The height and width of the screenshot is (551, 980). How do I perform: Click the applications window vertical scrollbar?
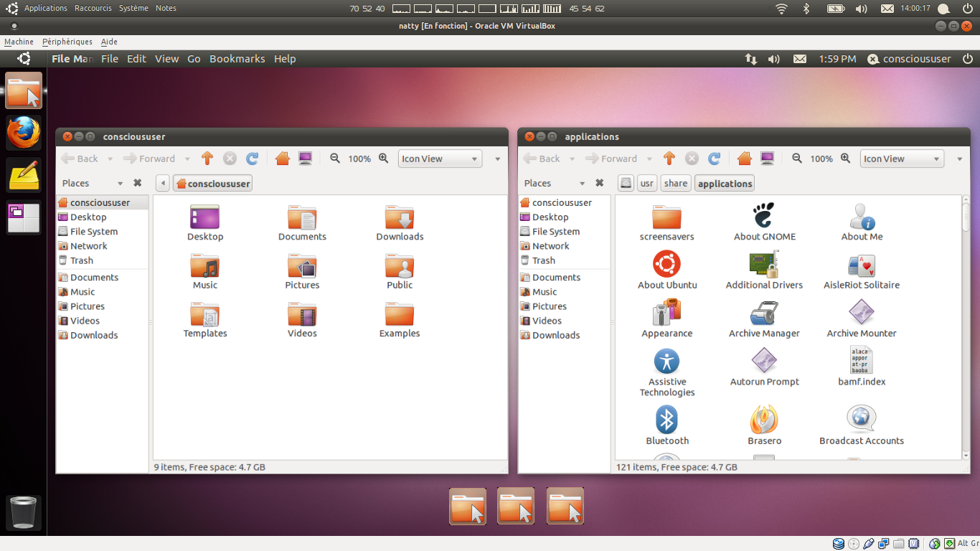pyautogui.click(x=966, y=323)
